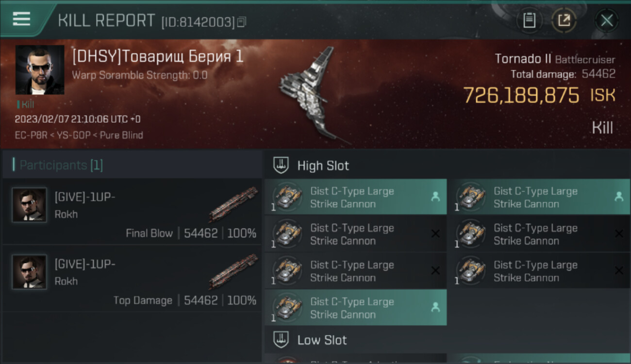The image size is (631, 364).
Task: Select Final Blow participant portrait
Action: (x=30, y=205)
